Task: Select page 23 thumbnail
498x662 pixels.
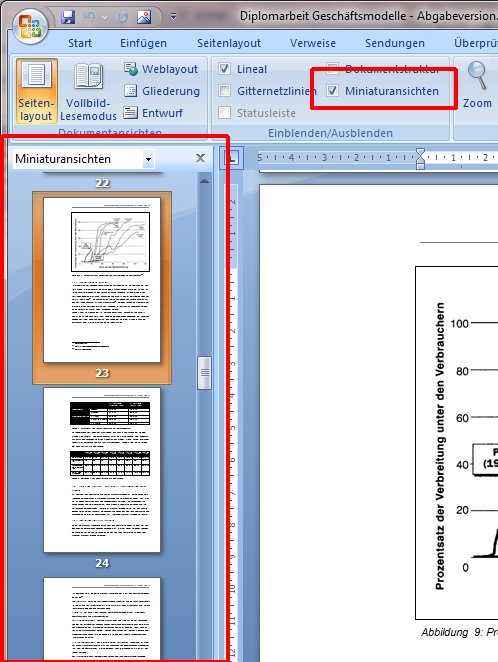Action: coord(102,279)
